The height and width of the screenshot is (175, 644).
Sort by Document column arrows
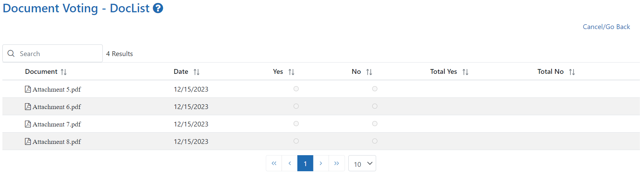click(64, 72)
